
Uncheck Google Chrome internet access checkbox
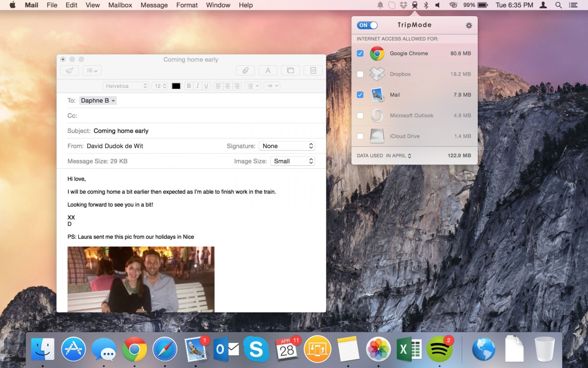point(360,53)
